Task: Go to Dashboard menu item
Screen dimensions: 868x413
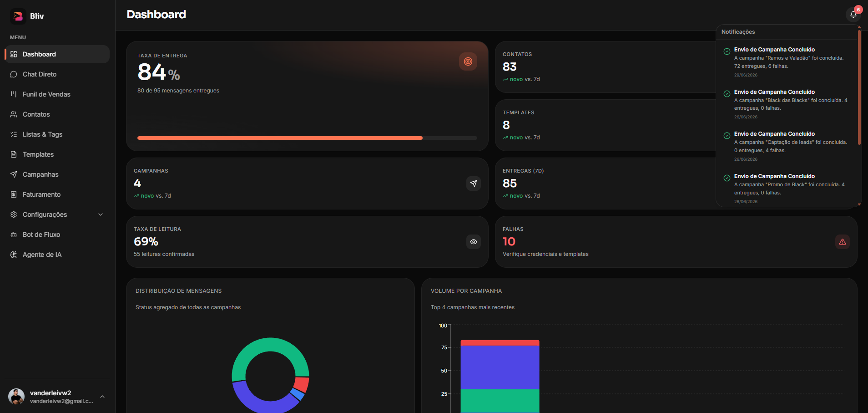Action: pyautogui.click(x=57, y=54)
